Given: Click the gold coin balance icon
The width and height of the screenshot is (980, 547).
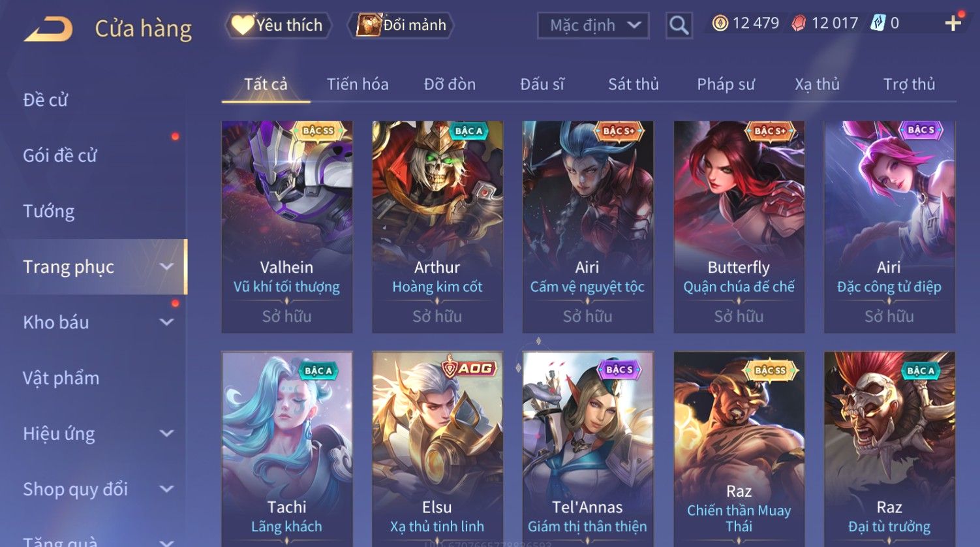Looking at the screenshot, I should point(720,23).
